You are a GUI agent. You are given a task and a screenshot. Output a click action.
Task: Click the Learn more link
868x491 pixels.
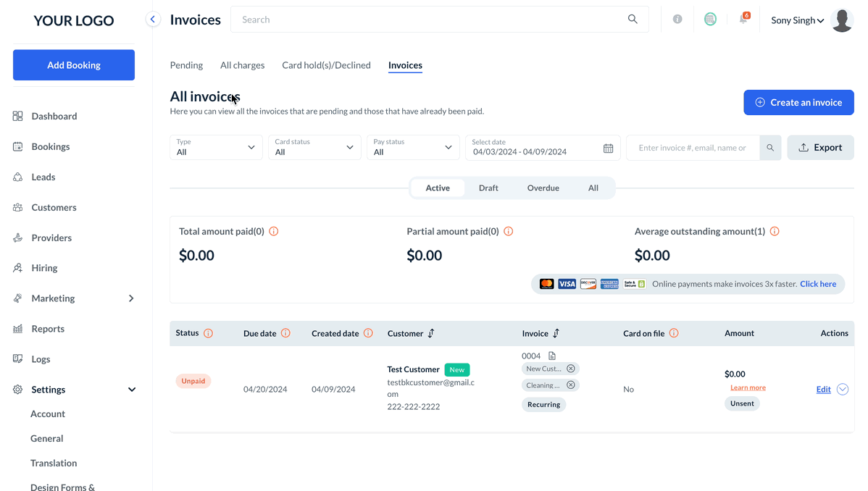748,388
